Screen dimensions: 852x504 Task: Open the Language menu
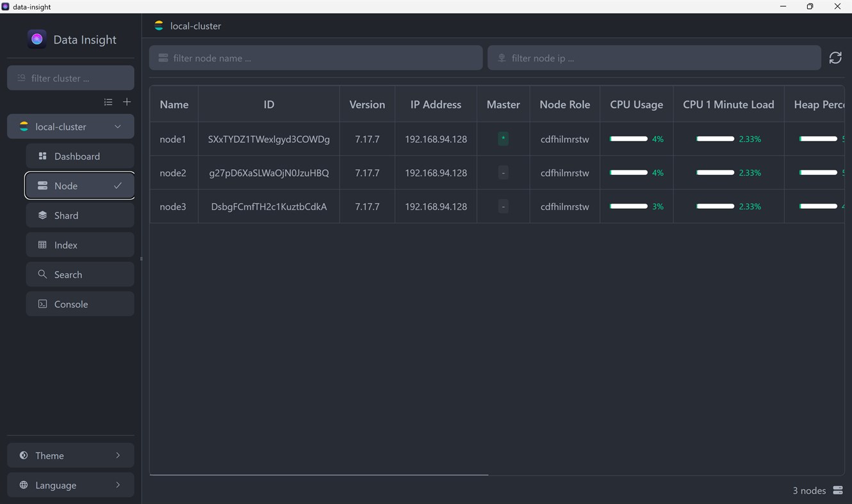70,485
